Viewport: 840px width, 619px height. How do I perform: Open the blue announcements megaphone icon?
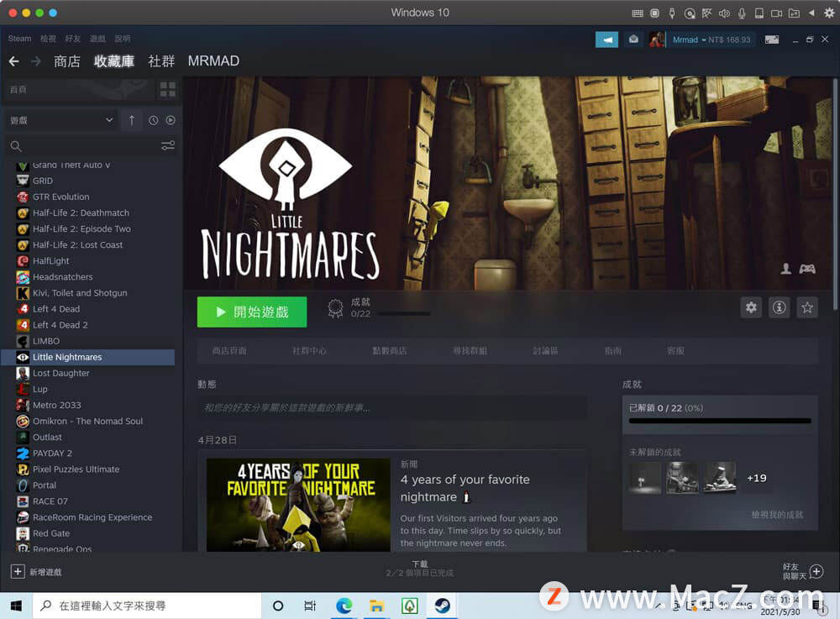click(x=606, y=39)
